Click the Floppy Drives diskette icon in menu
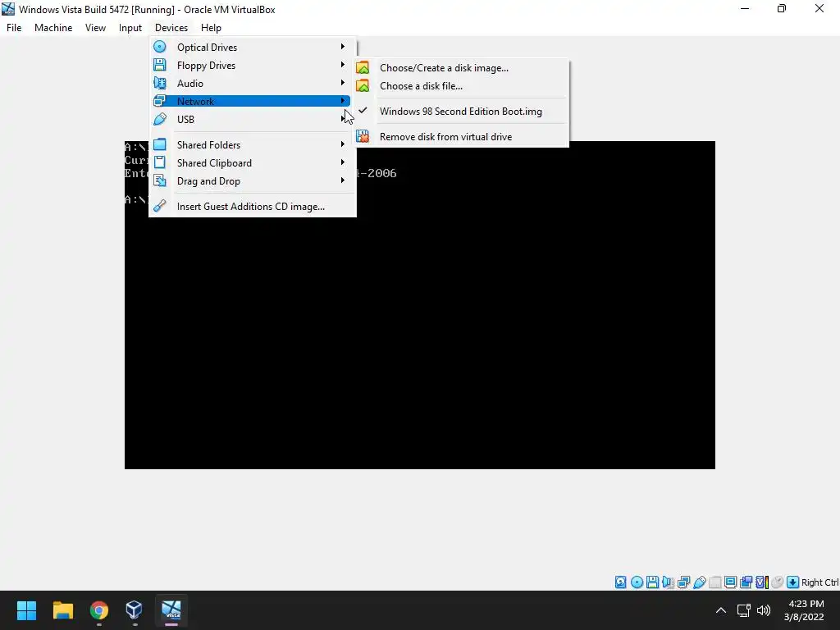 160,65
